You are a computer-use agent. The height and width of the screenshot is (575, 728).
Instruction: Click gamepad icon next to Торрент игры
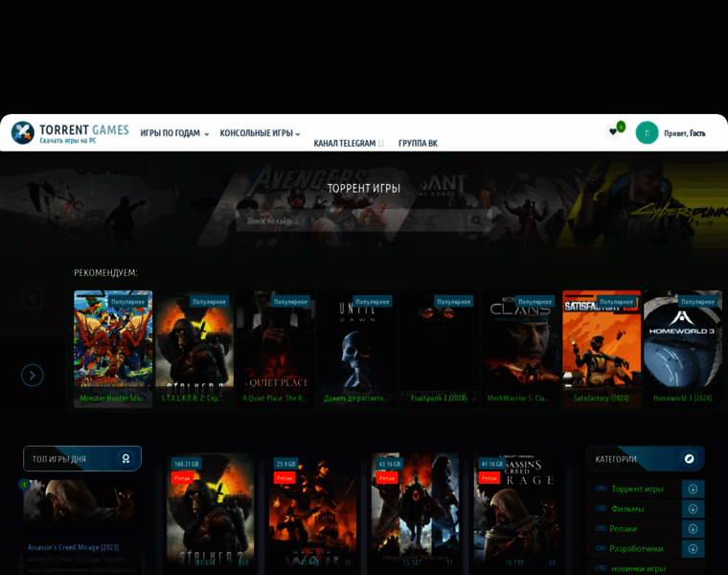602,489
